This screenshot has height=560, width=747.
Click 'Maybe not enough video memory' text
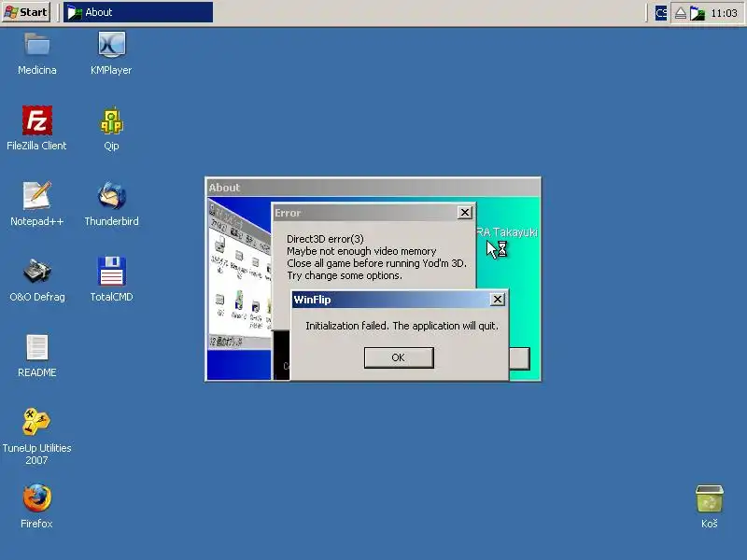(x=361, y=251)
